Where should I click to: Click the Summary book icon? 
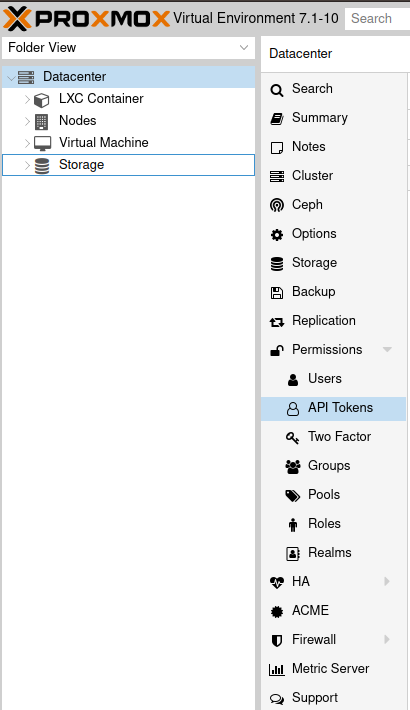277,119
